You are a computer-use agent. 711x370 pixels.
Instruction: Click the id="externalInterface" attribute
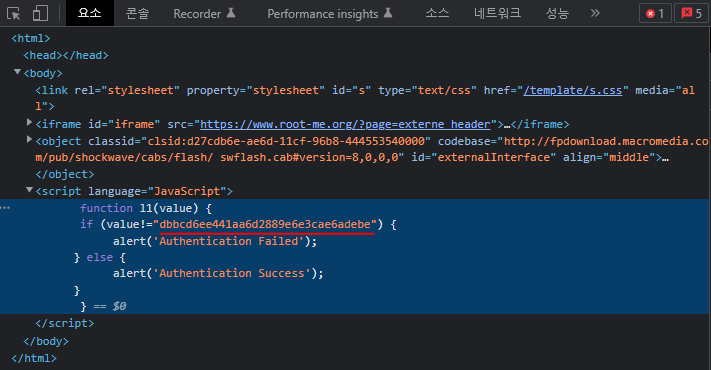483,157
